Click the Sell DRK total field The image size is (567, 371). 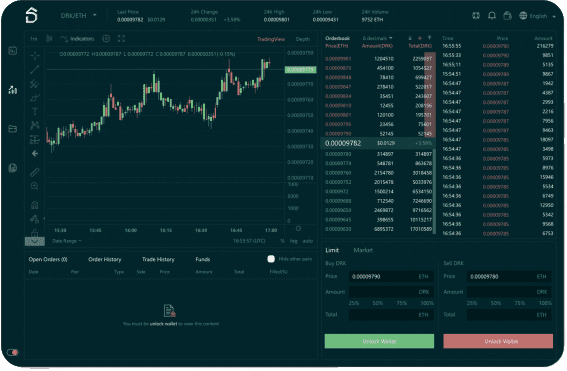tap(509, 315)
